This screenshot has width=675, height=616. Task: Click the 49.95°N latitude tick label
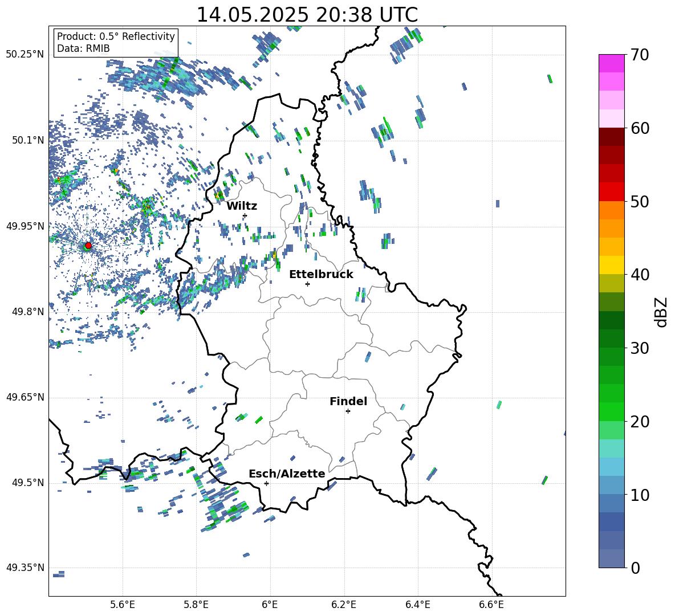[25, 226]
